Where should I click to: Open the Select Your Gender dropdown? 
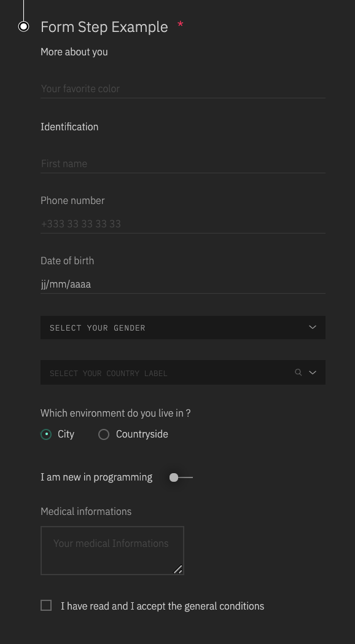click(x=183, y=328)
